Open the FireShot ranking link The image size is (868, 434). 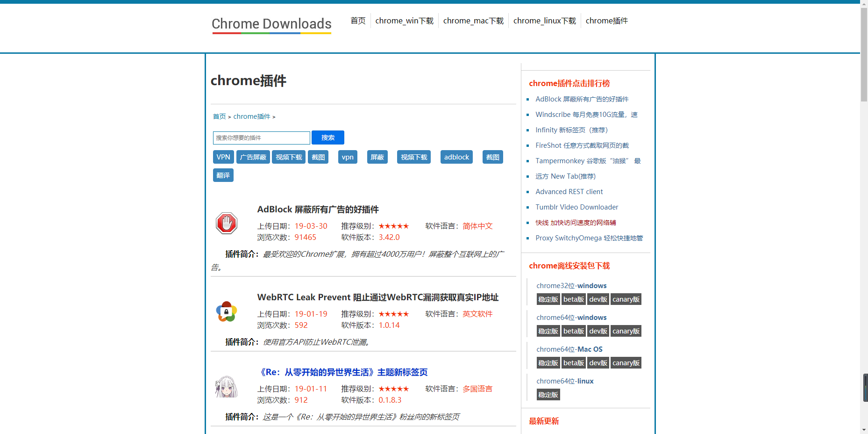[x=582, y=145]
